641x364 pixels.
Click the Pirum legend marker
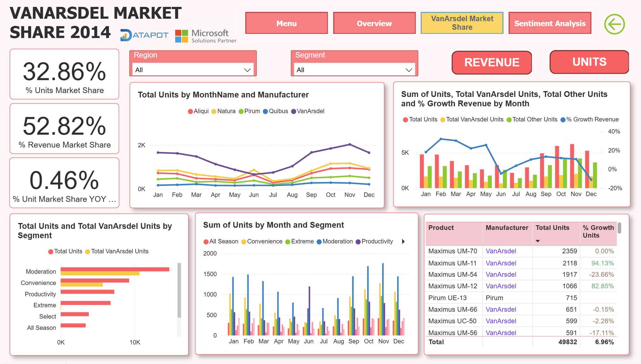241,111
